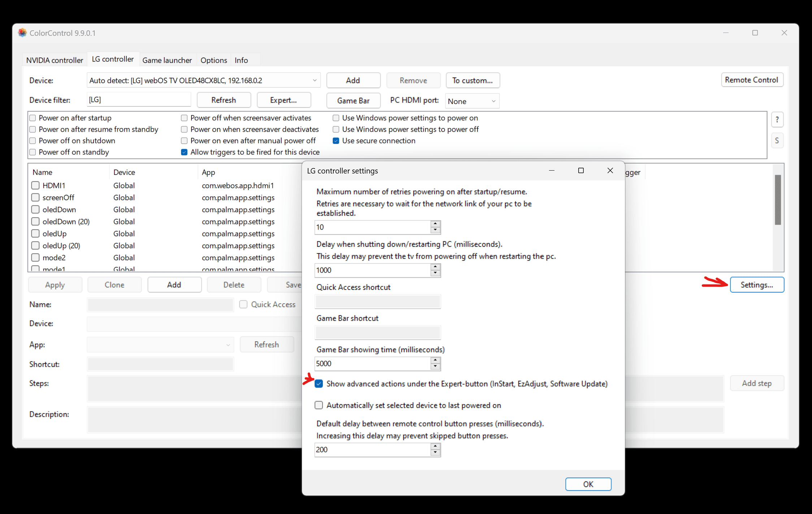Open the Settings... button

click(757, 285)
